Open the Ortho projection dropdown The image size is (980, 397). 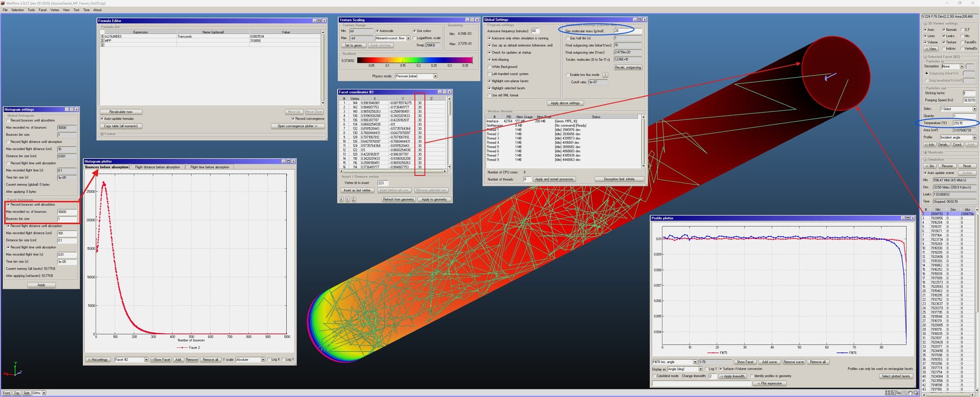pyautogui.click(x=44, y=393)
